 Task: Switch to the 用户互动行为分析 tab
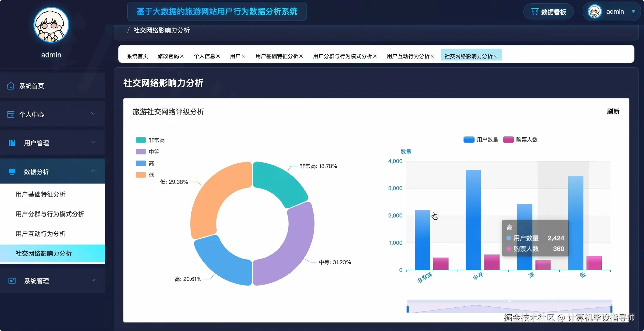[x=408, y=56]
